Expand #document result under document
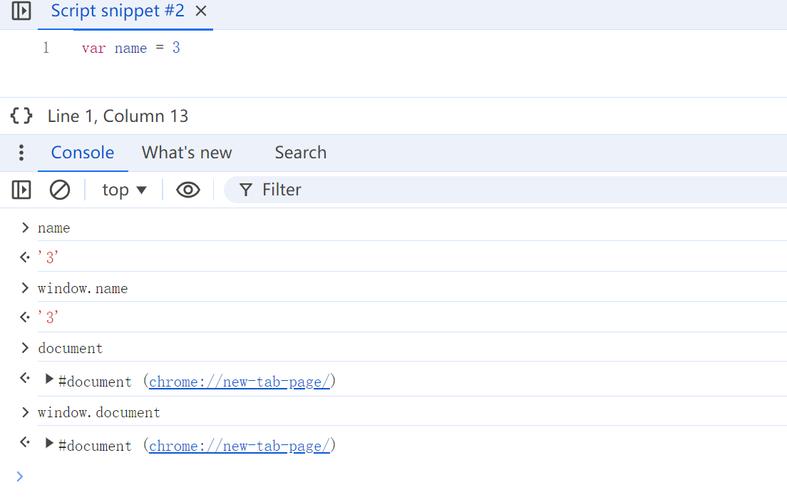Image resolution: width=787 pixels, height=500 pixels. [x=49, y=379]
